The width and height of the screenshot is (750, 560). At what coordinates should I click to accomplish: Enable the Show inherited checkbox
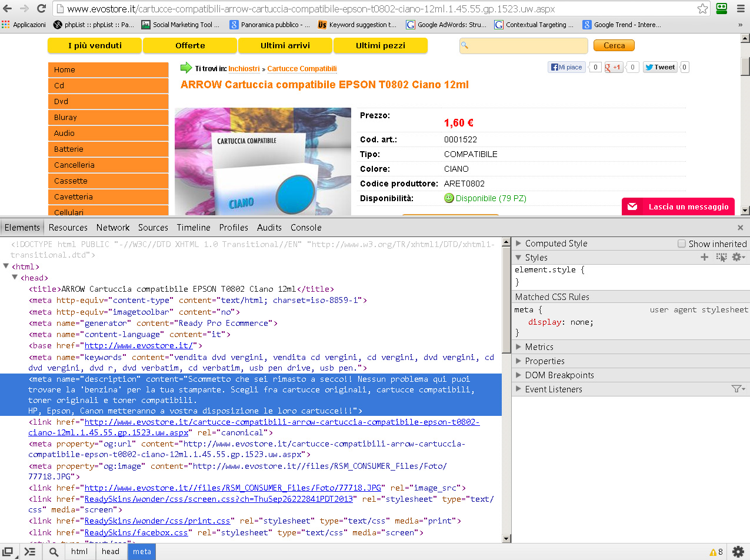(x=682, y=244)
